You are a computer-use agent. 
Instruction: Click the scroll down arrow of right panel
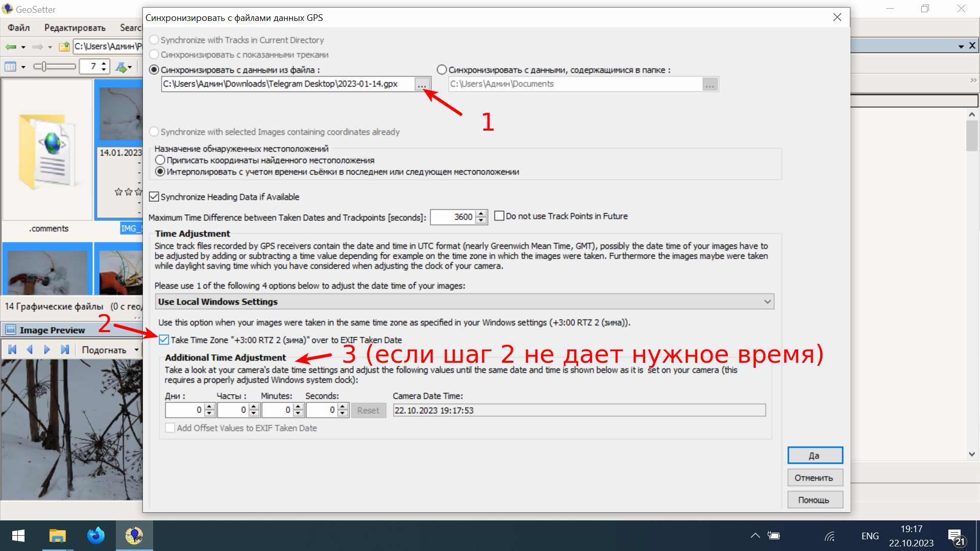(972, 454)
